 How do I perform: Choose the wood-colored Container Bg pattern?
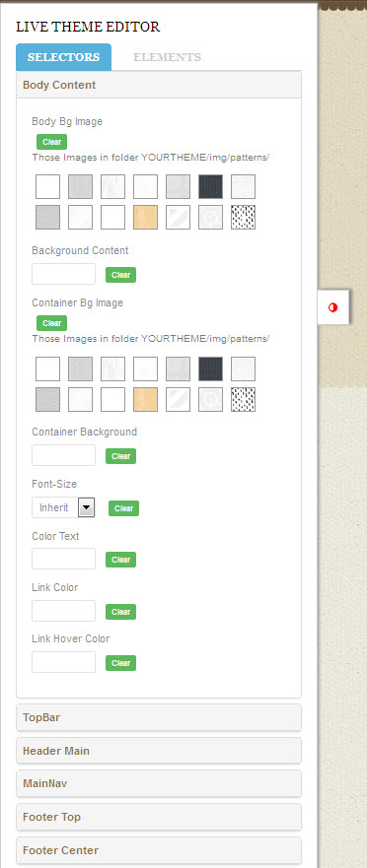tap(145, 399)
